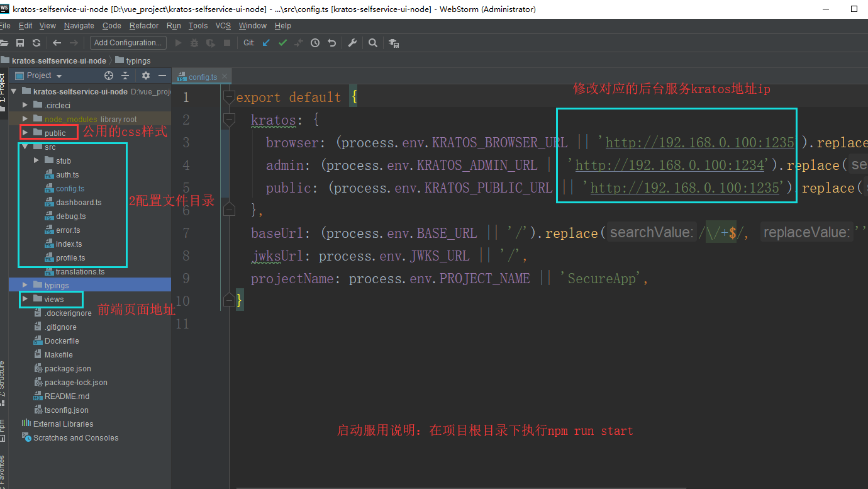Open Git Show History clock icon

[315, 43]
